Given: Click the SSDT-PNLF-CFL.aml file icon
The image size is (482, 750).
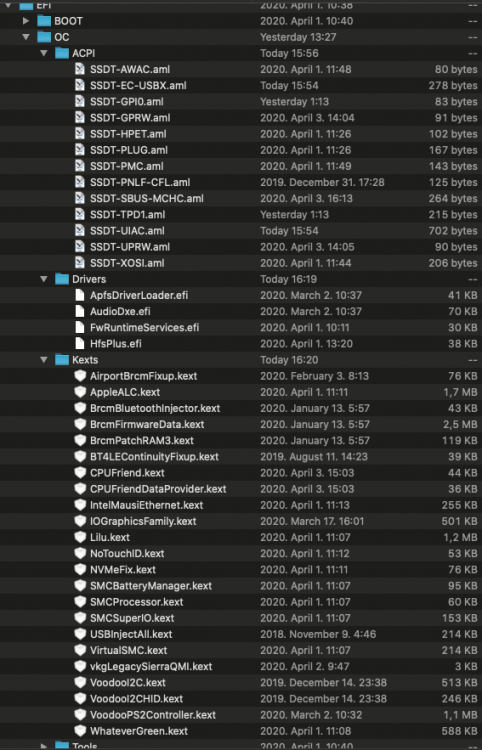Looking at the screenshot, I should pos(80,182).
